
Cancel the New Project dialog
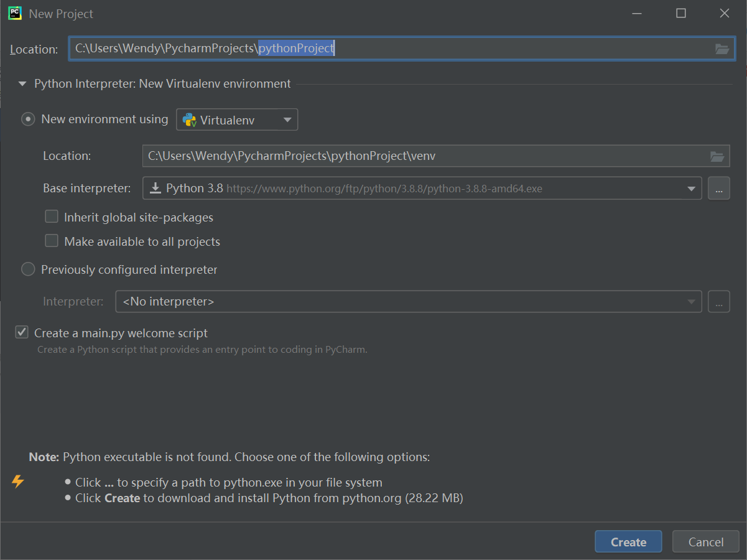(706, 542)
